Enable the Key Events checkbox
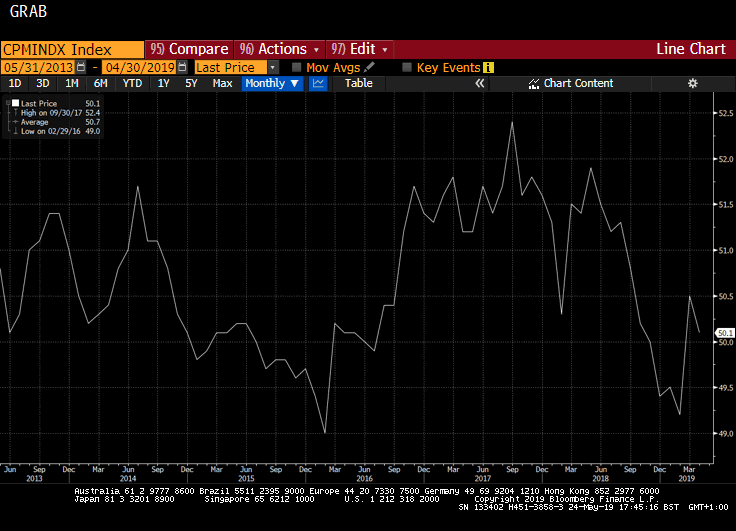This screenshot has height=531, width=736. pyautogui.click(x=407, y=67)
